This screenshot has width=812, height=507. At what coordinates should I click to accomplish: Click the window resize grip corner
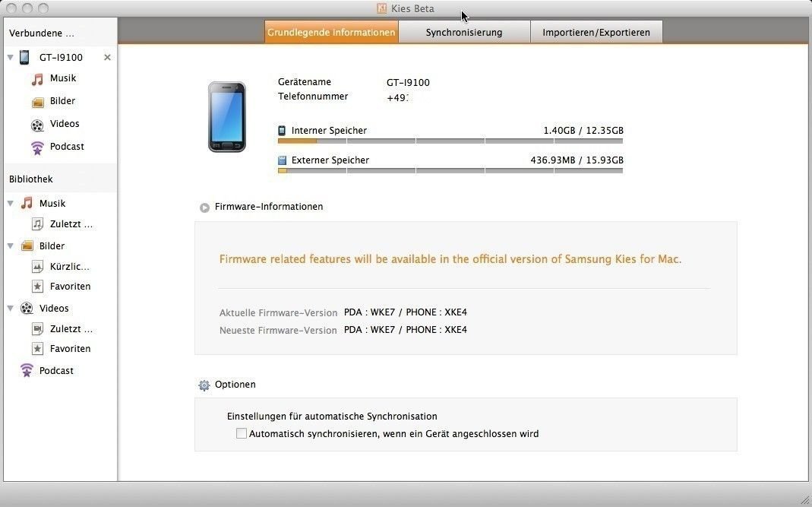[x=804, y=499]
